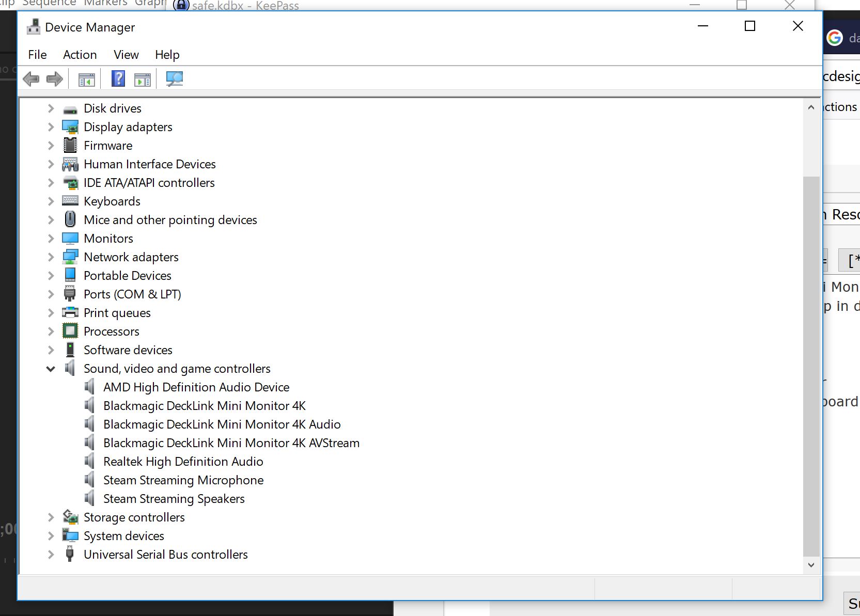Screen dimensions: 860x616
Task: Select Realtek High Definition Audio
Action: pos(183,462)
